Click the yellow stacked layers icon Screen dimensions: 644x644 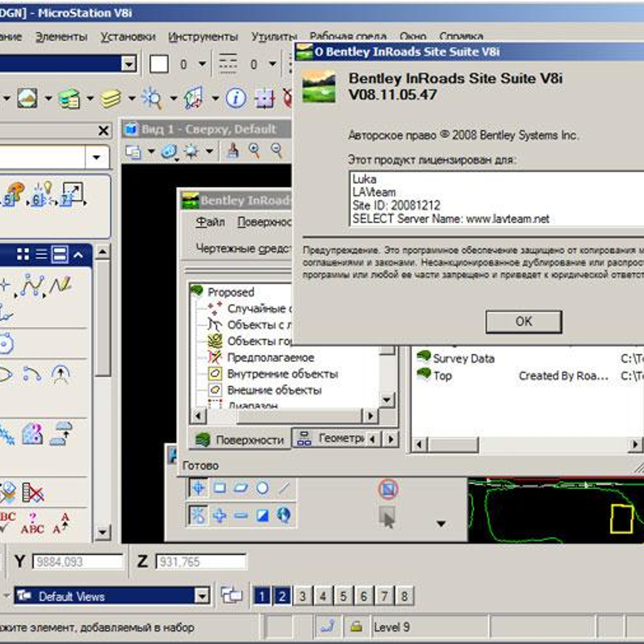pos(111,98)
